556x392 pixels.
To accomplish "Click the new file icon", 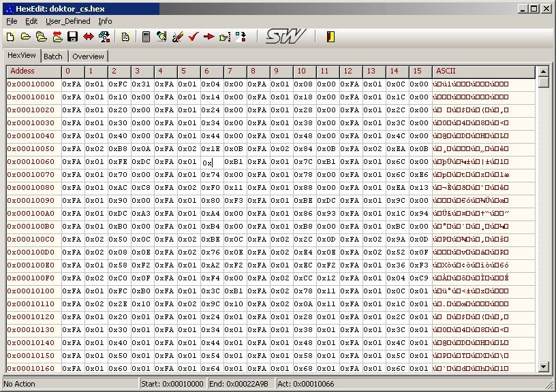I will [x=10, y=37].
